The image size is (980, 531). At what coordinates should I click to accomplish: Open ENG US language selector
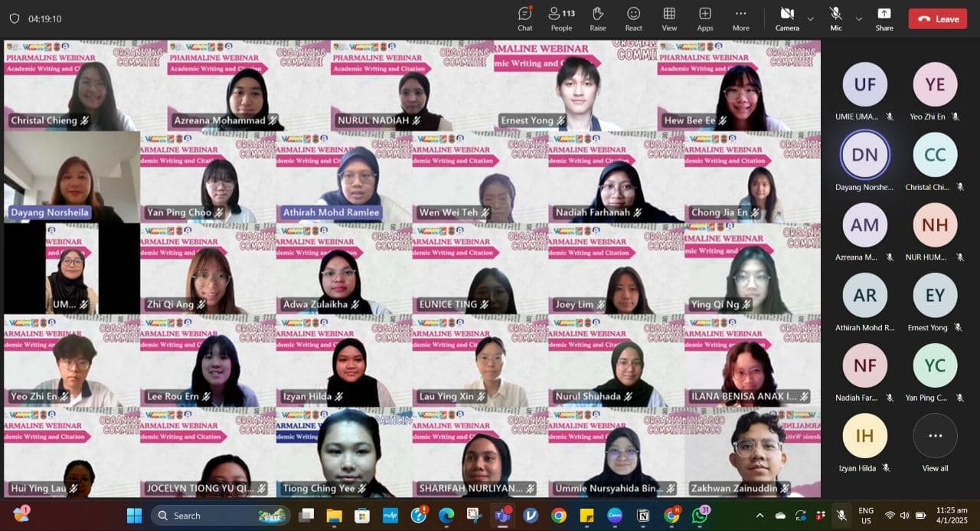(x=866, y=516)
